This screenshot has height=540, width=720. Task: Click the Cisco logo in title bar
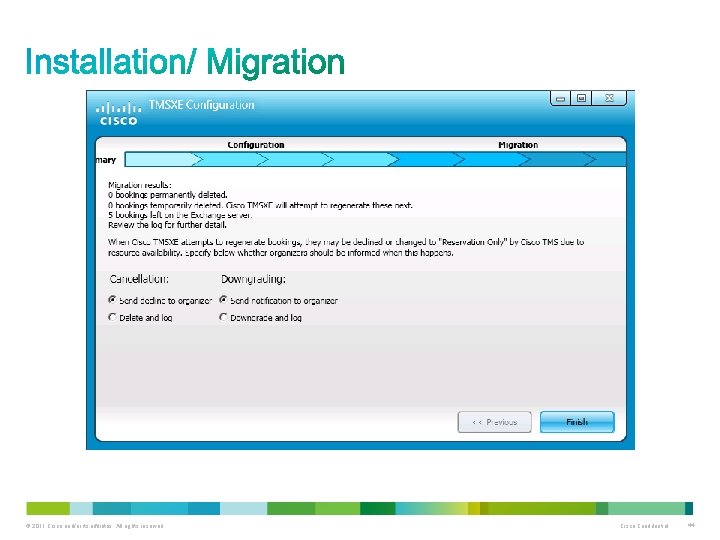(118, 113)
